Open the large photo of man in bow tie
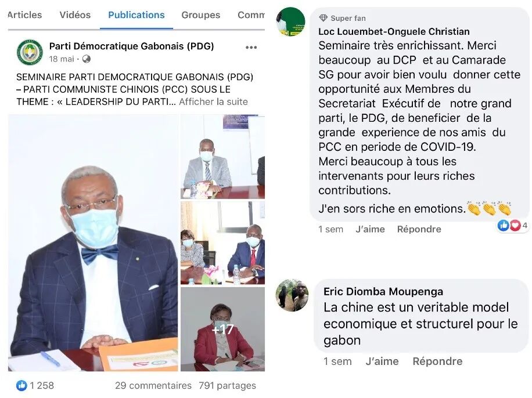The width and height of the screenshot is (532, 398). (92, 243)
